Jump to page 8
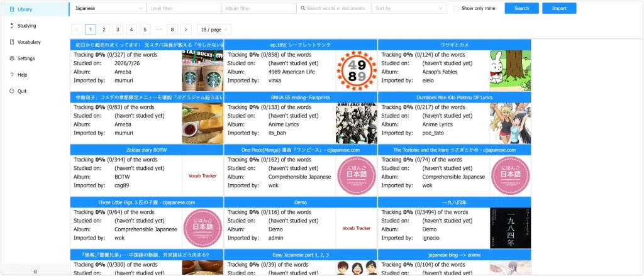 [172, 30]
